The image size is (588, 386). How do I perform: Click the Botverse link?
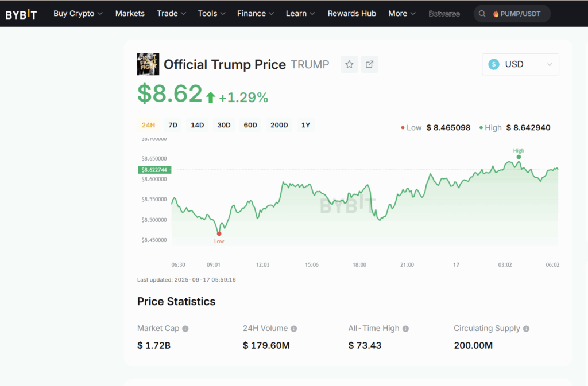(444, 14)
